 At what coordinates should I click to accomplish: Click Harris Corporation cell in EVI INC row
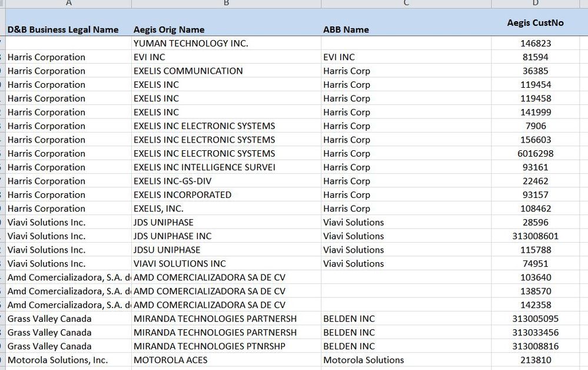69,57
